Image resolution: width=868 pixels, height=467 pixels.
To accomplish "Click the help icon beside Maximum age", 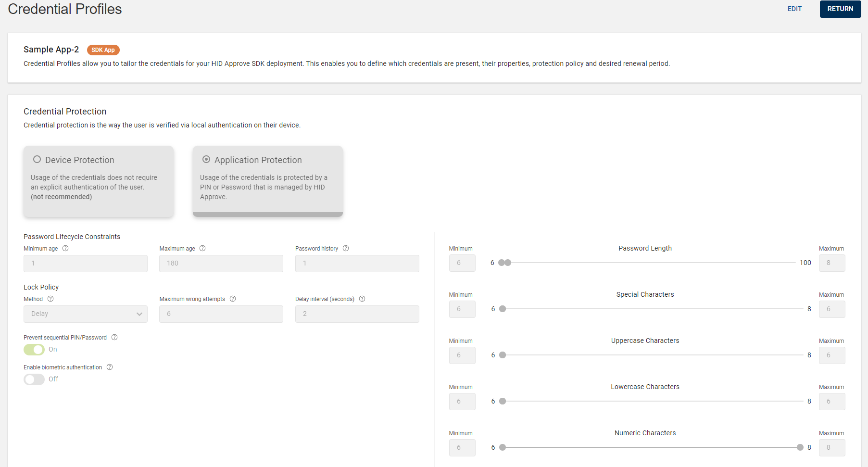I will 202,249.
